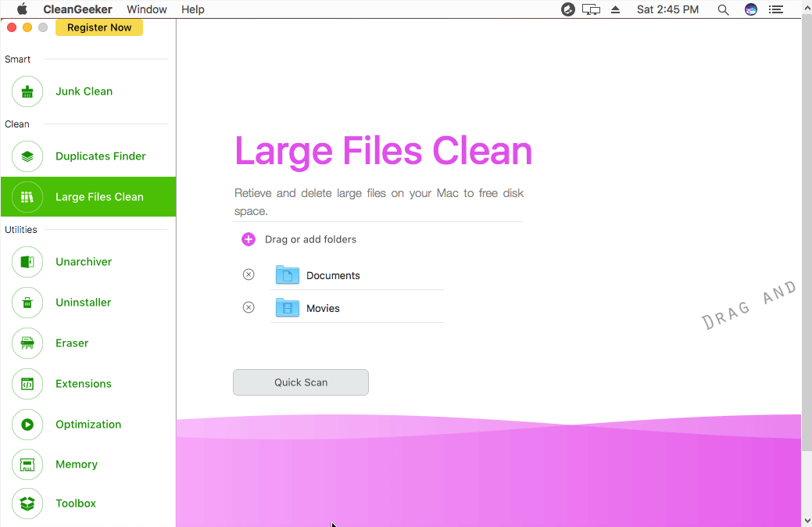Select the Eraser shredder icon
This screenshot has height=527, width=812.
pyautogui.click(x=27, y=343)
